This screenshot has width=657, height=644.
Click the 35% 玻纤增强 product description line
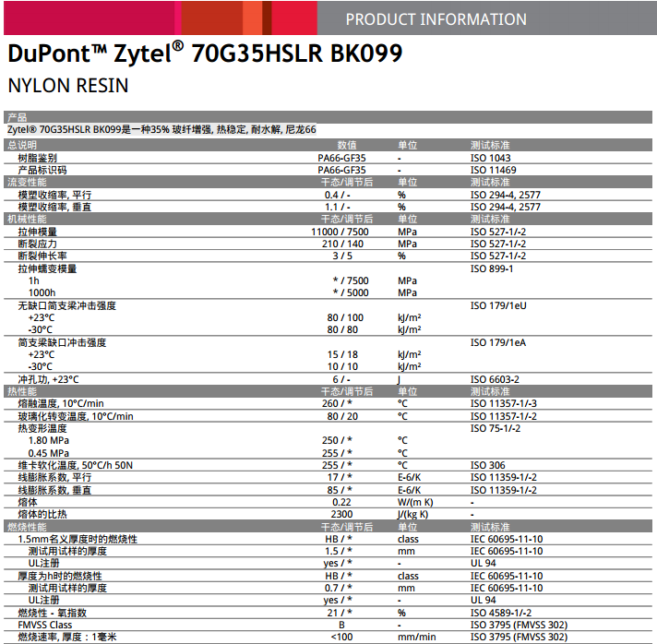[x=161, y=129]
